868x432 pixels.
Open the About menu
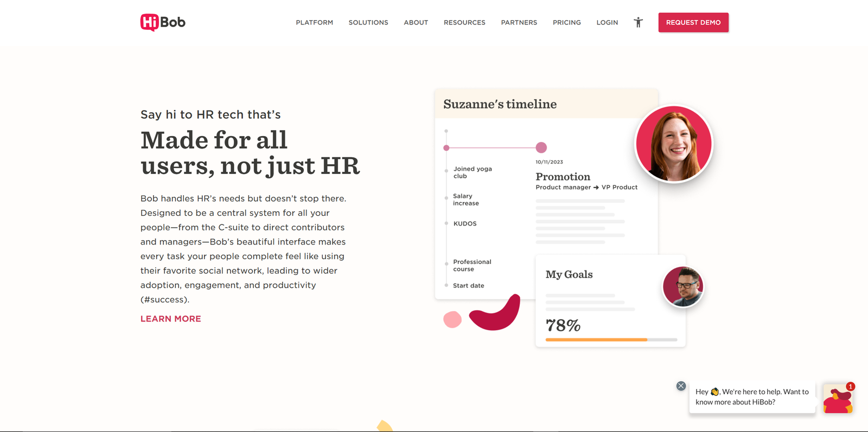[416, 22]
